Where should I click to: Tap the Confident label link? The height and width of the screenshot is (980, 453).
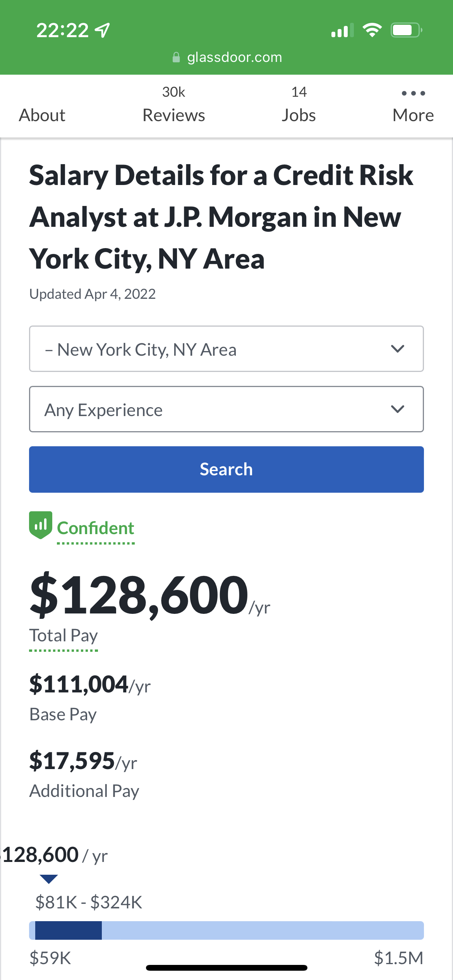point(96,528)
